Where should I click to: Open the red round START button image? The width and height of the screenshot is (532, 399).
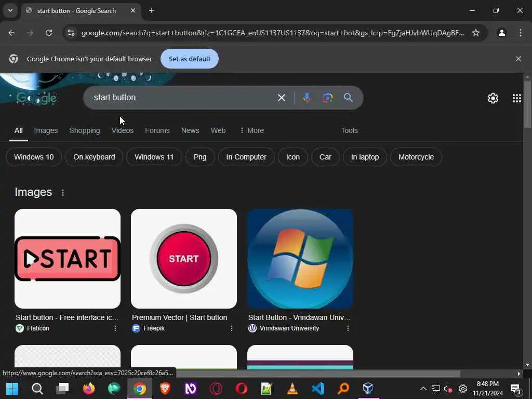(x=183, y=259)
